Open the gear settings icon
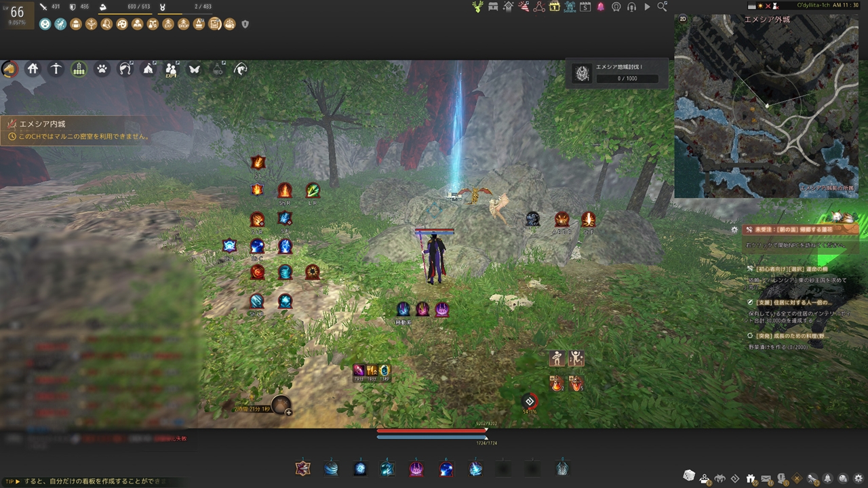The height and width of the screenshot is (488, 868). click(x=859, y=479)
